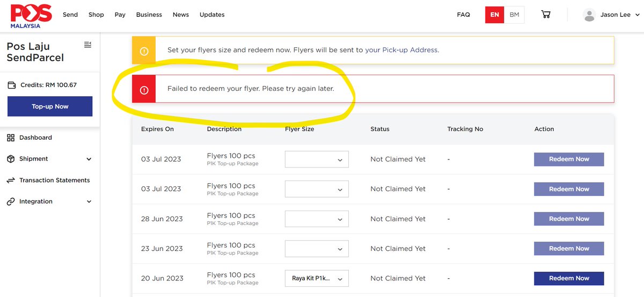
Task: Switch language to BM
Action: coord(514,15)
